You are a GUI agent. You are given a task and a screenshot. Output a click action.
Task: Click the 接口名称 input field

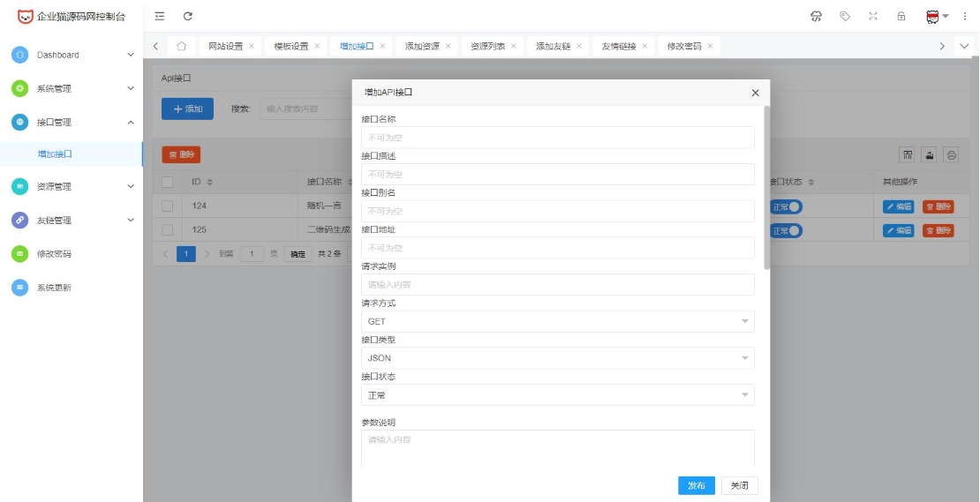pos(557,138)
